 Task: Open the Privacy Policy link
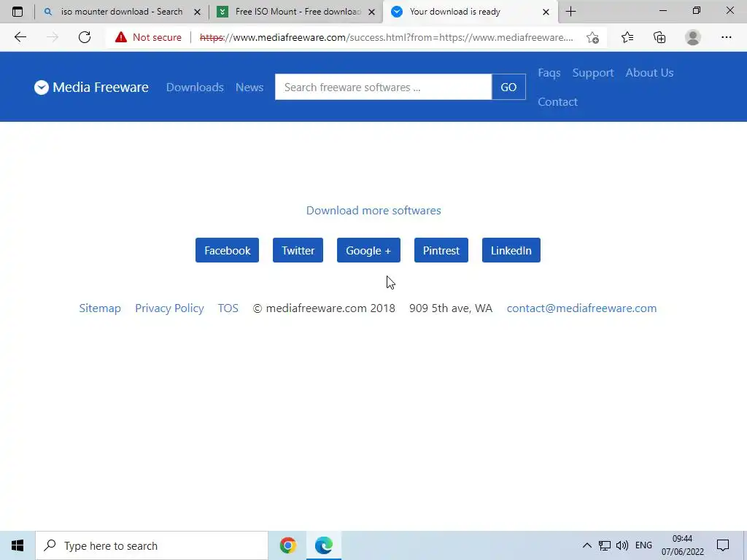pyautogui.click(x=169, y=308)
